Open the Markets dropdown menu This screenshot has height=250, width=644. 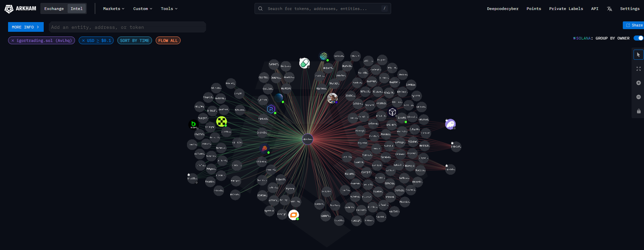[x=114, y=8]
